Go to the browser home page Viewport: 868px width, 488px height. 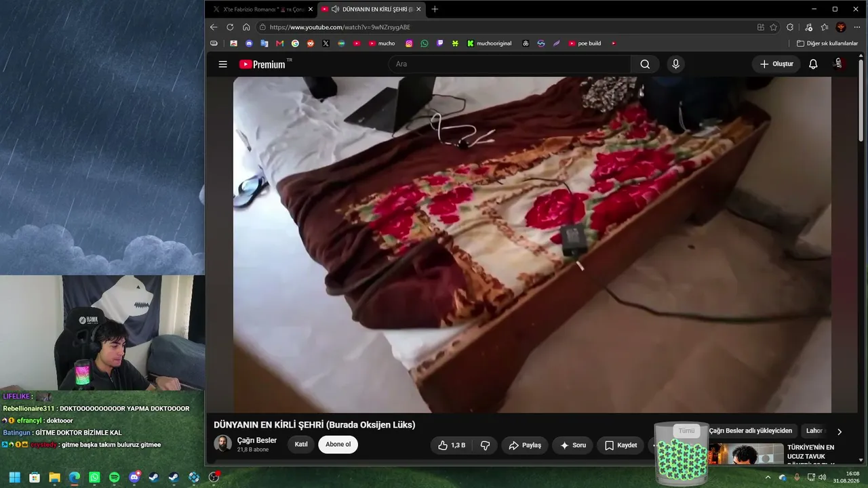246,27
